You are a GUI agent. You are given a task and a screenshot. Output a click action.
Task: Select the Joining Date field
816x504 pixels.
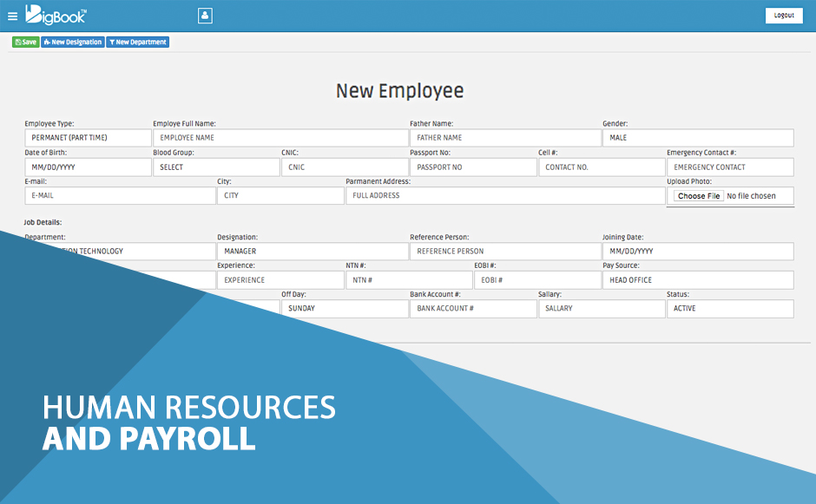(x=697, y=252)
